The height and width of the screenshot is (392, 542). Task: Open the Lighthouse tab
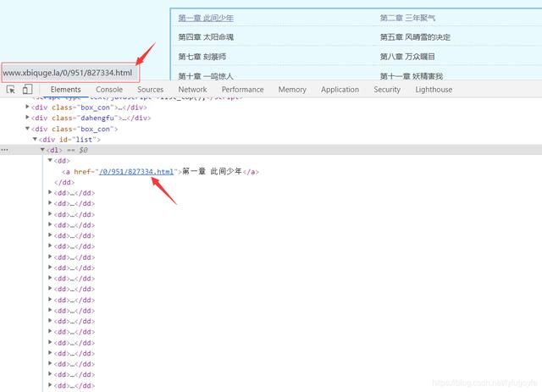434,90
